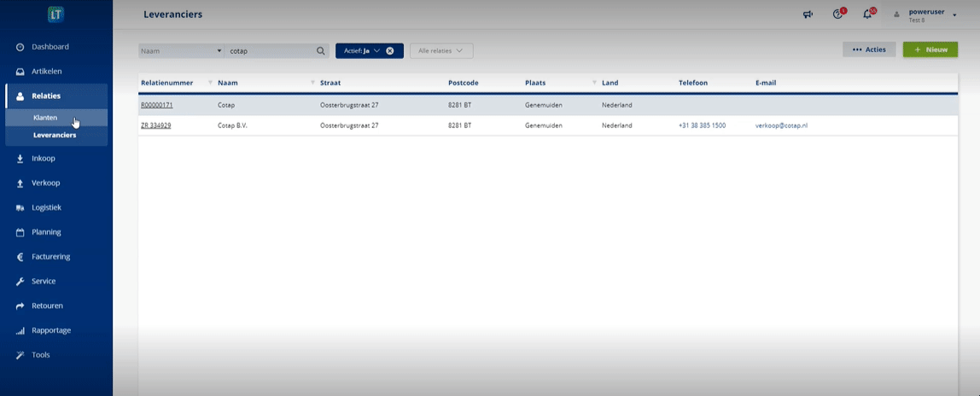Open Dashboard in the sidebar

pos(50,47)
